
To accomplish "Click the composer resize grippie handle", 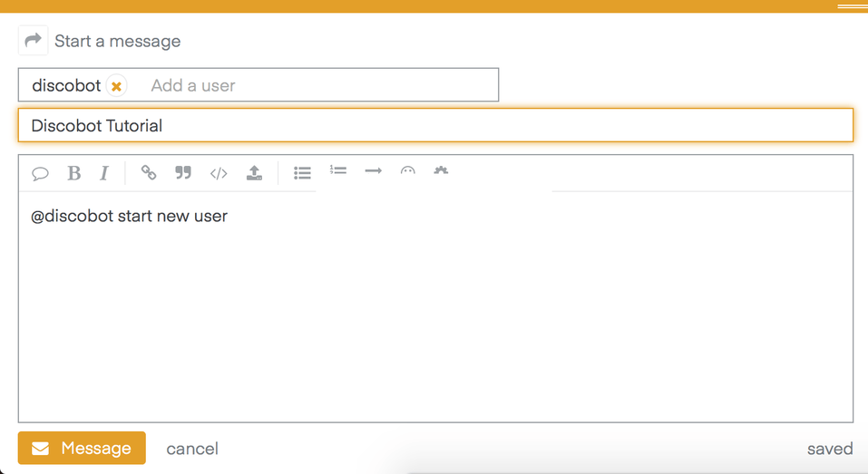I will tap(853, 6).
